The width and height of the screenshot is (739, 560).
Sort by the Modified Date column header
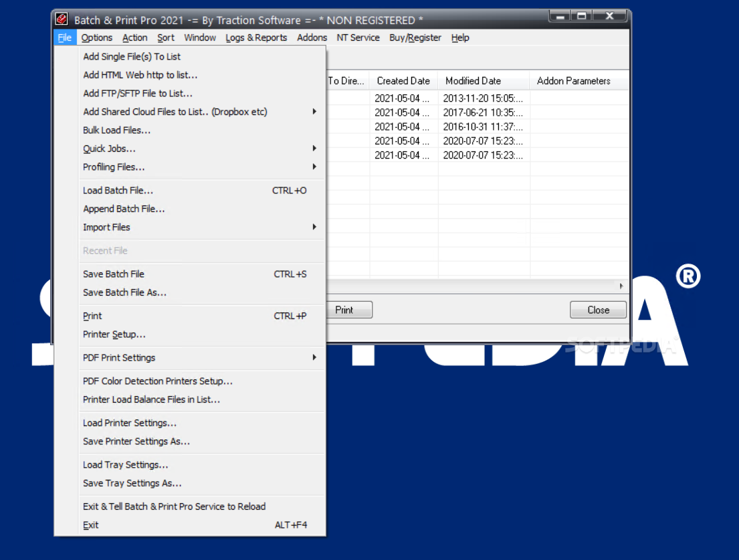(x=484, y=81)
